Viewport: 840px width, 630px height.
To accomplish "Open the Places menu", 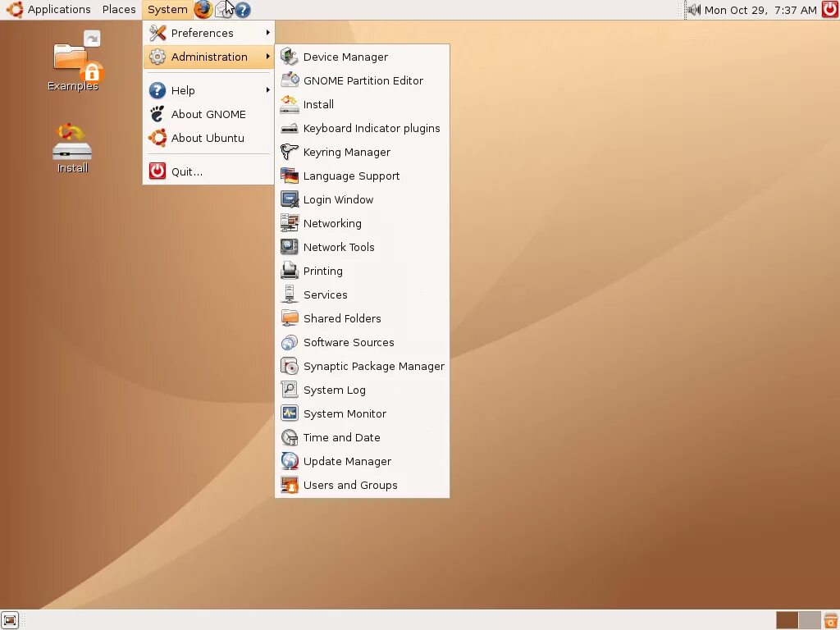I will tap(119, 10).
